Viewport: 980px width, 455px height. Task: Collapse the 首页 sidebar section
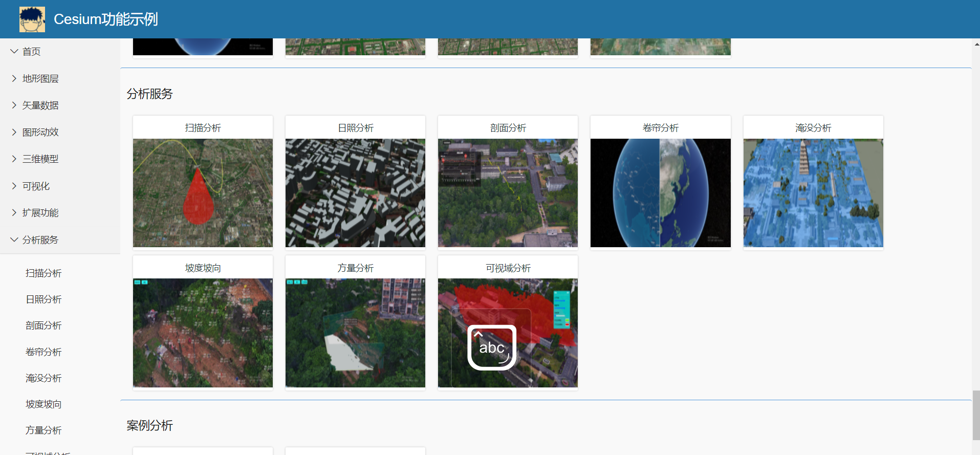click(x=31, y=52)
